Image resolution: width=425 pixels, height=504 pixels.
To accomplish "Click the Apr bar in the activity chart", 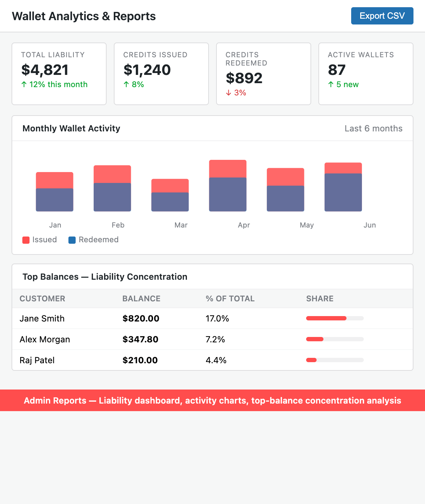I will 228,186.
